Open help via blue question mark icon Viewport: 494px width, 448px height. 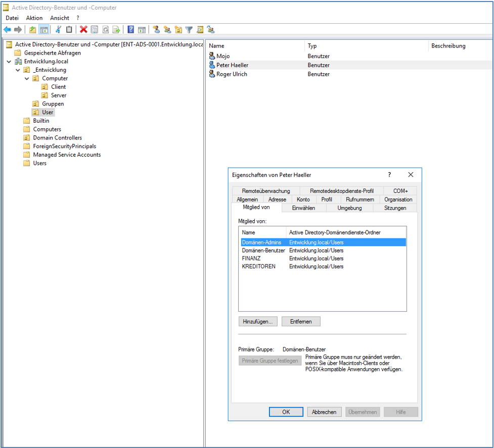[131, 30]
